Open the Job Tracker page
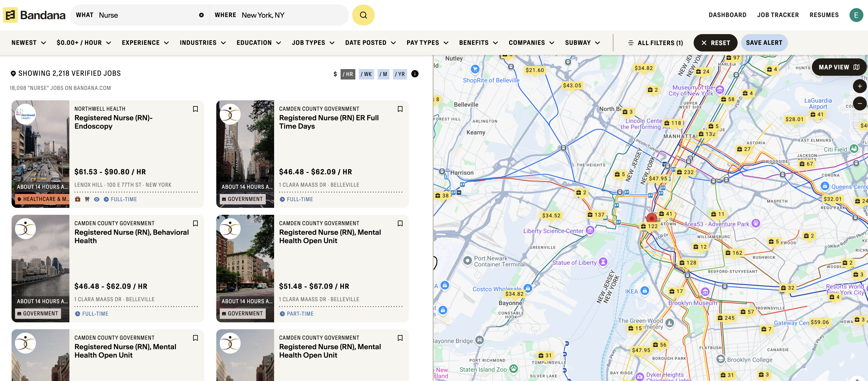This screenshot has height=381, width=868. (777, 15)
